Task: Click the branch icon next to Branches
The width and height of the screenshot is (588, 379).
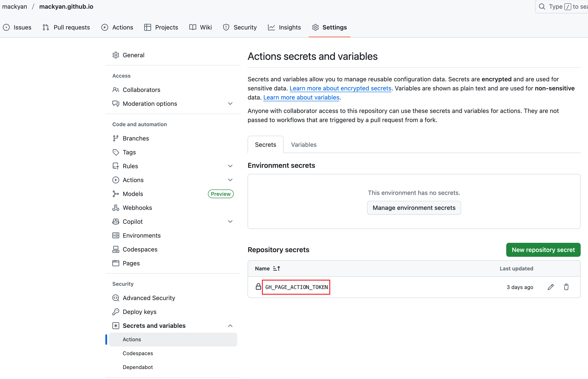Action: [116, 138]
